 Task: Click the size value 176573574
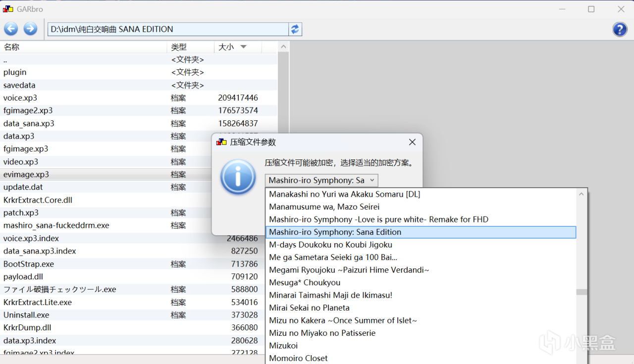click(238, 110)
